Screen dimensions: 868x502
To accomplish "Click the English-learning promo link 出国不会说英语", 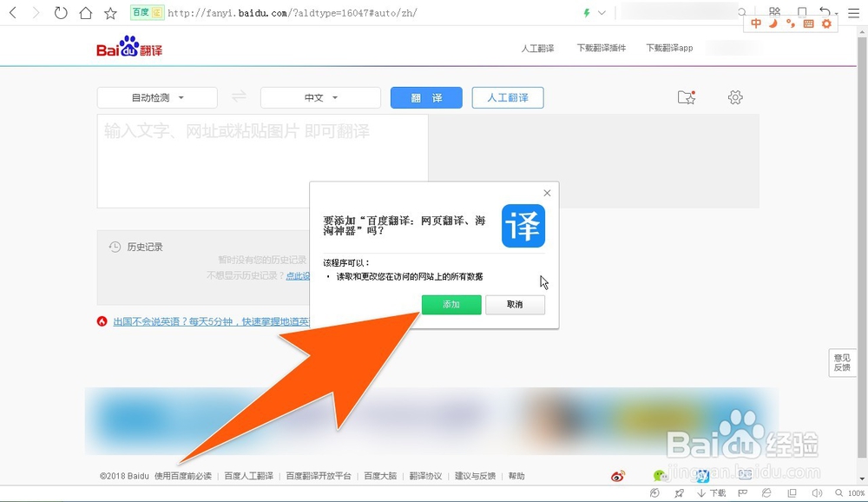I will click(212, 321).
